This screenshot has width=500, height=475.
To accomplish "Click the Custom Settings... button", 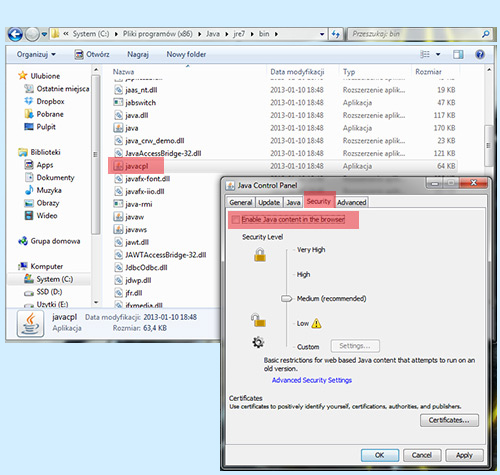I will pos(355,346).
